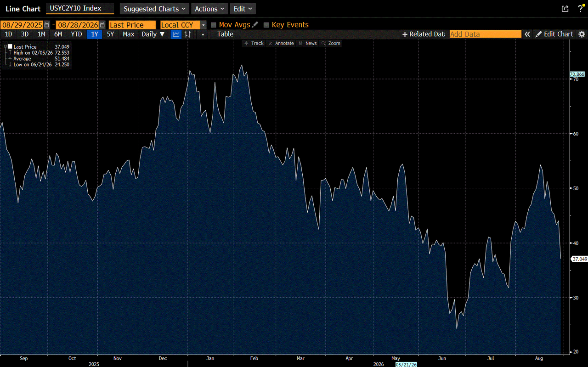Image resolution: width=588 pixels, height=367 pixels.
Task: Open the start date calendar picker icon
Action: [x=47, y=25]
